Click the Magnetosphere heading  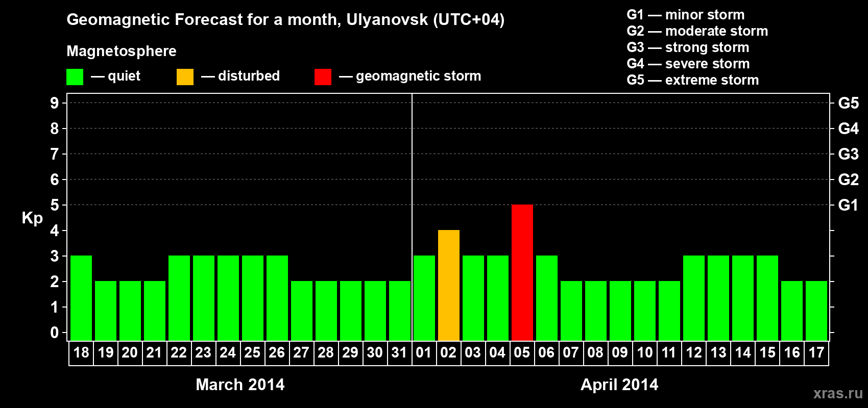tap(122, 51)
